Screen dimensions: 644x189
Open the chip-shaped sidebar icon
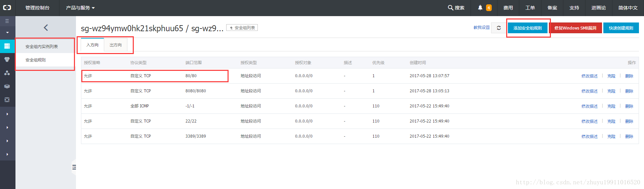(x=7, y=100)
